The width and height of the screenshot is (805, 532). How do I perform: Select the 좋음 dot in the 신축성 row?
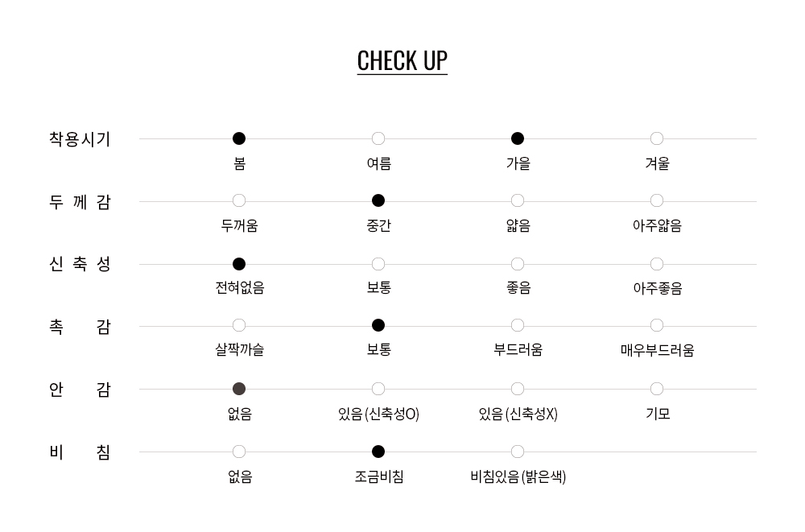pos(518,264)
